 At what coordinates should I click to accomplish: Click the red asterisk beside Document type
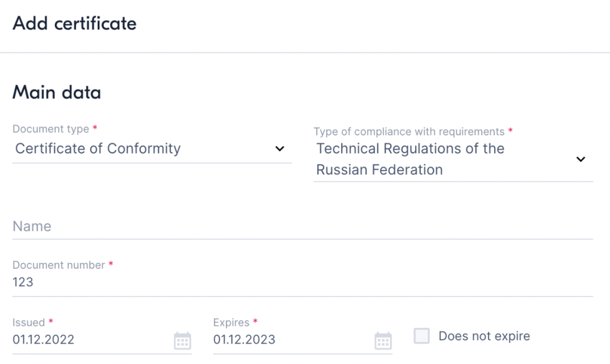point(95,128)
